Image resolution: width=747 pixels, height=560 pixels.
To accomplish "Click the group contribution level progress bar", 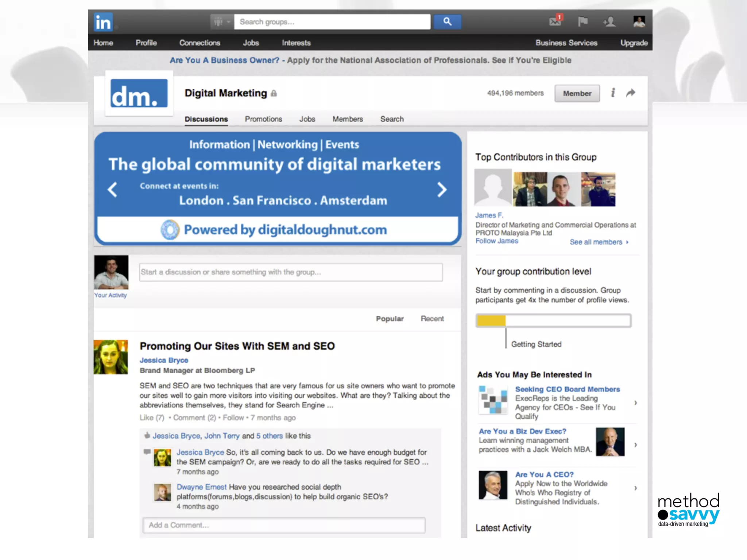I will pos(553,320).
